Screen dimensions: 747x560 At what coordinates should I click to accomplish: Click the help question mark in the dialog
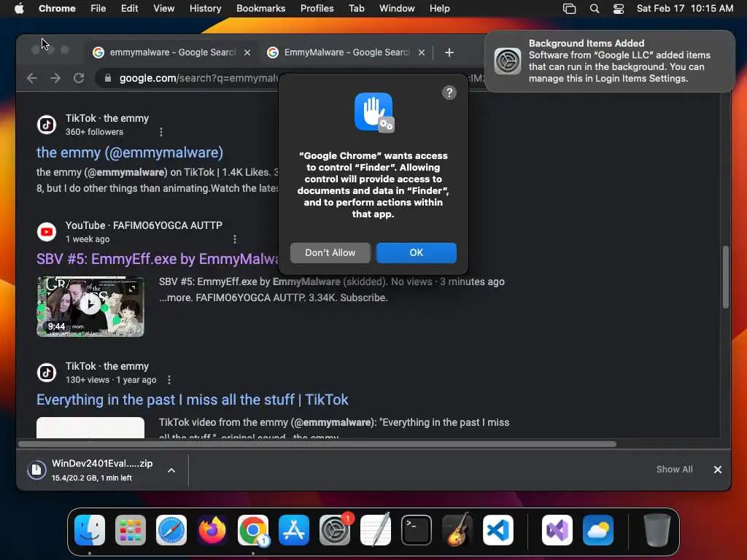(x=449, y=93)
